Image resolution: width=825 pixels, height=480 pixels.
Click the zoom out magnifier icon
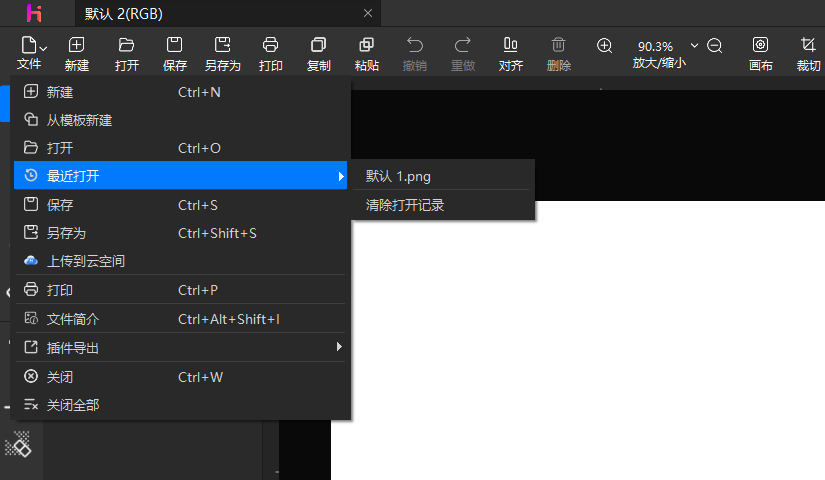point(714,45)
